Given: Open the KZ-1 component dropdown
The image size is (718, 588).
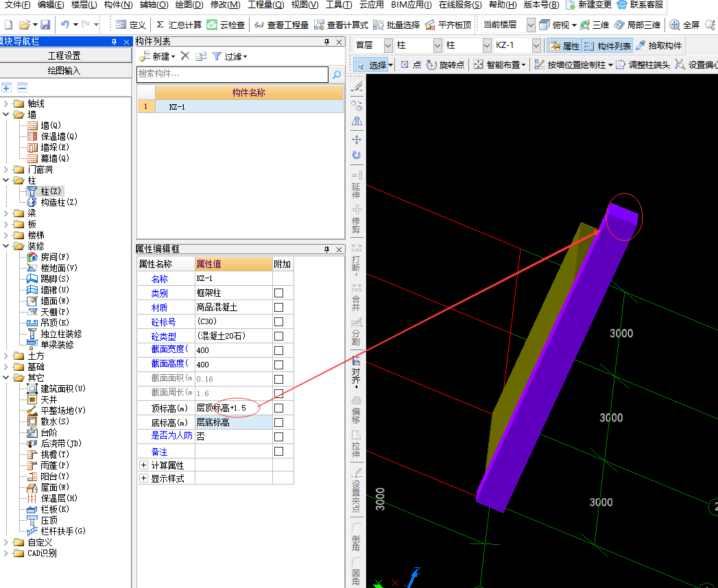Looking at the screenshot, I should coord(536,45).
